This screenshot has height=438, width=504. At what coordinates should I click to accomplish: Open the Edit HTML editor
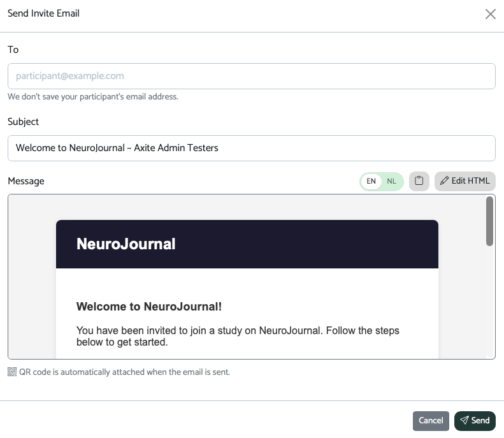point(464,181)
